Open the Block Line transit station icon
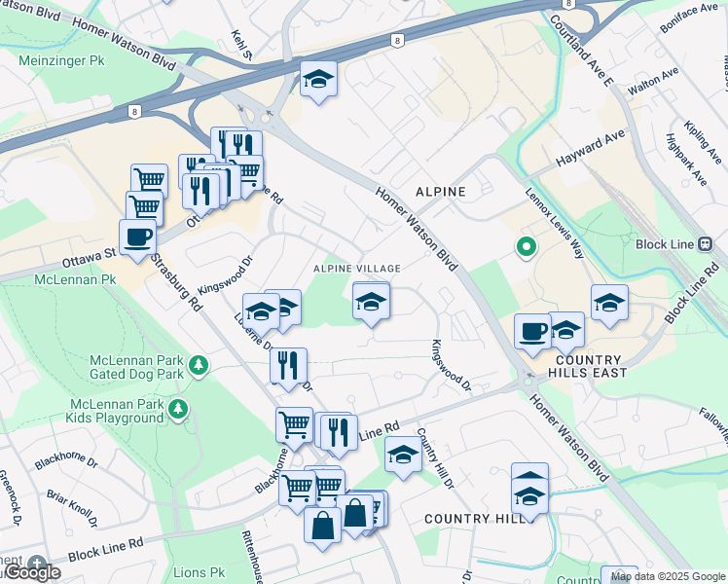 coord(706,243)
